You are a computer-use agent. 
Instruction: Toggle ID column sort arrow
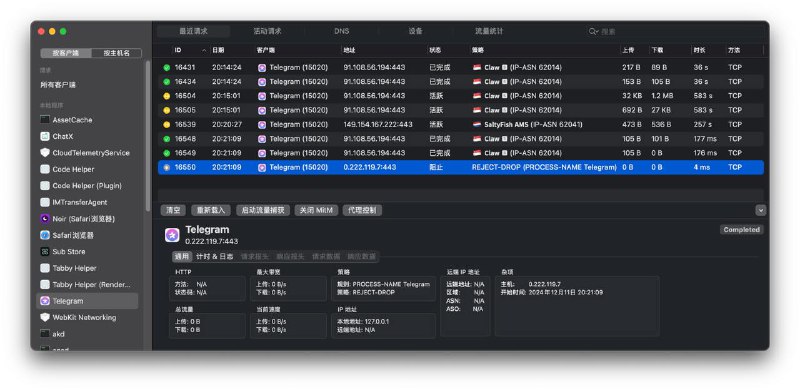(x=205, y=51)
